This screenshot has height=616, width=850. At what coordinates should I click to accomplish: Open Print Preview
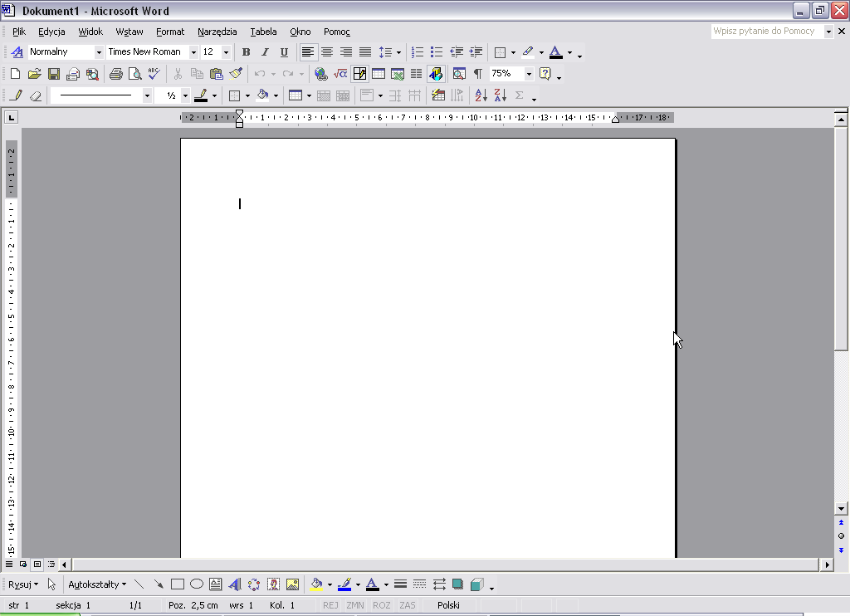coord(134,74)
